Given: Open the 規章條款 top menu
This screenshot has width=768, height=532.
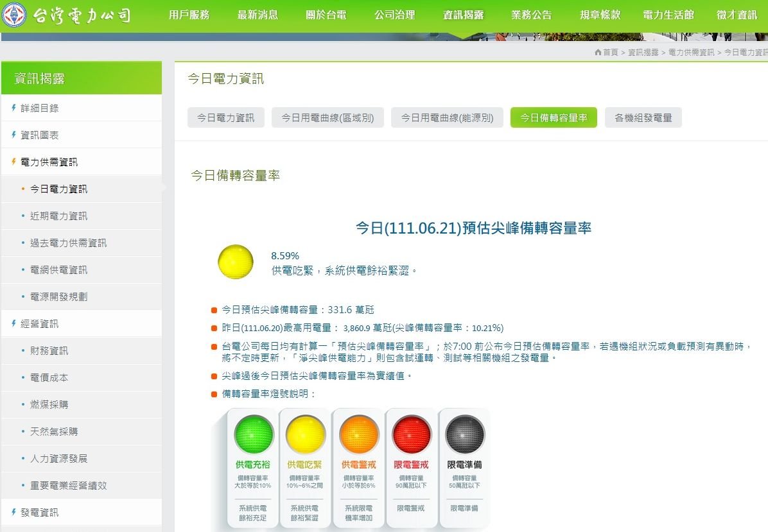Looking at the screenshot, I should point(600,15).
